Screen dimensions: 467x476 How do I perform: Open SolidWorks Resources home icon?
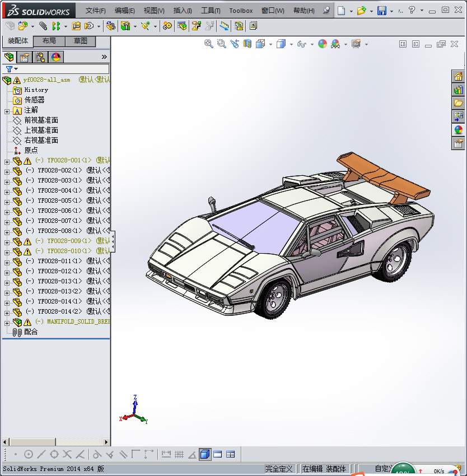(459, 77)
